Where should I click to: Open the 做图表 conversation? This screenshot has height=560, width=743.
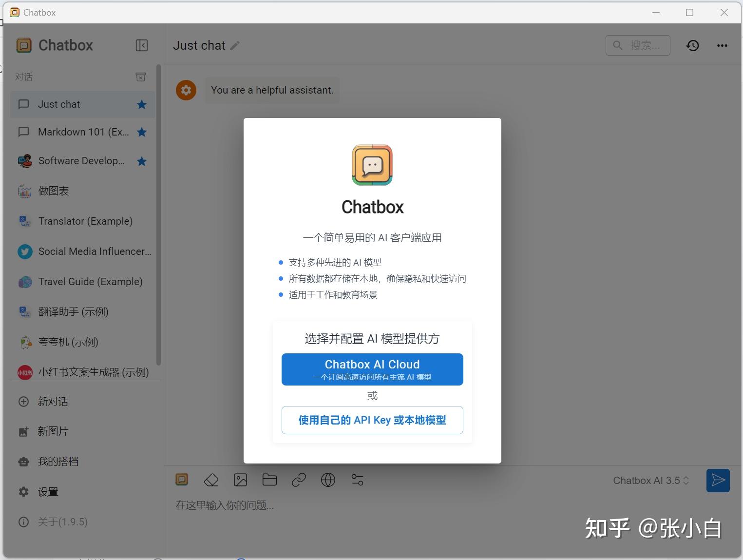click(x=83, y=191)
